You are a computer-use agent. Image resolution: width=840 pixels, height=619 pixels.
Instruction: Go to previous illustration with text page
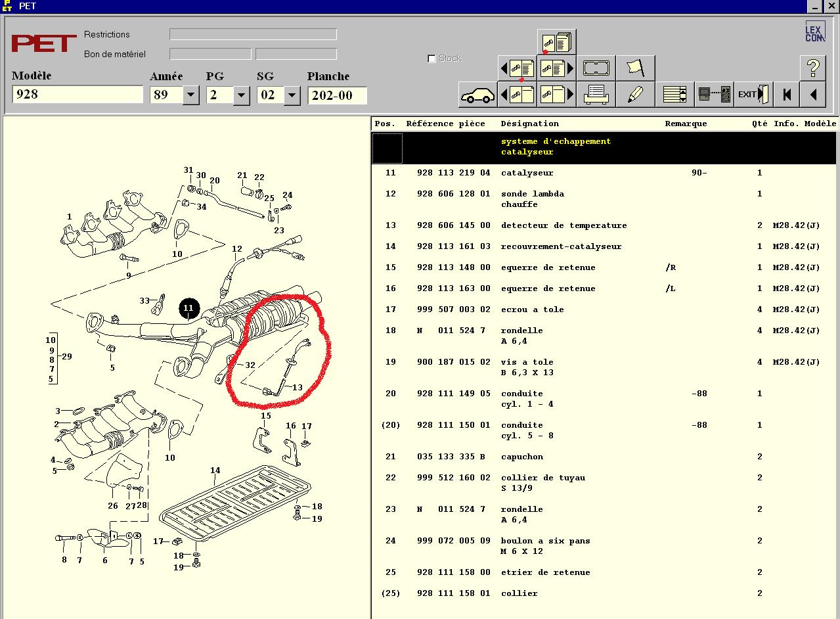click(x=517, y=68)
